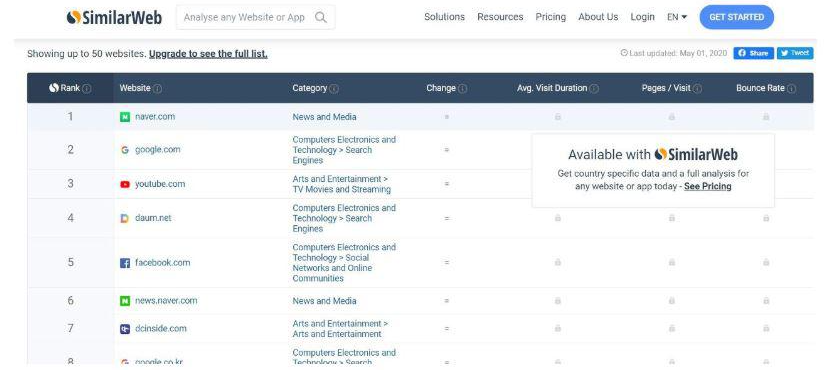Click naver.com Bounce Rate lock icon

[x=766, y=116]
